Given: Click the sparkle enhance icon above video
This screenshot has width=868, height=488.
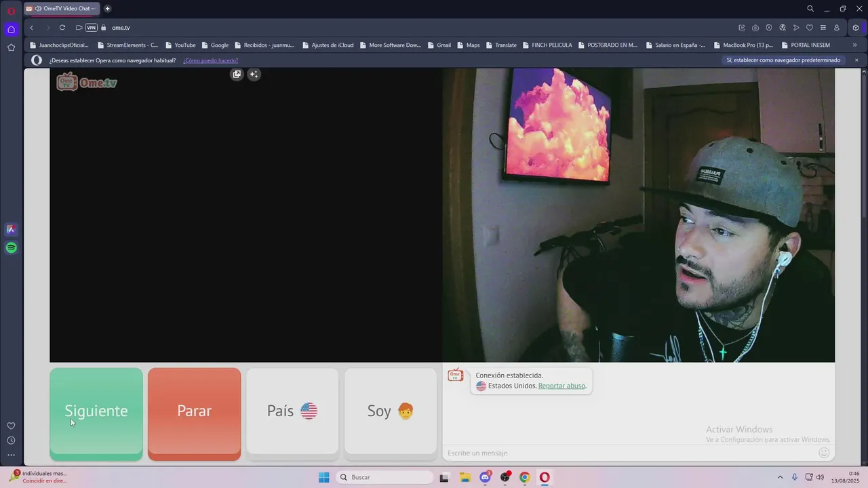Looking at the screenshot, I should [254, 75].
